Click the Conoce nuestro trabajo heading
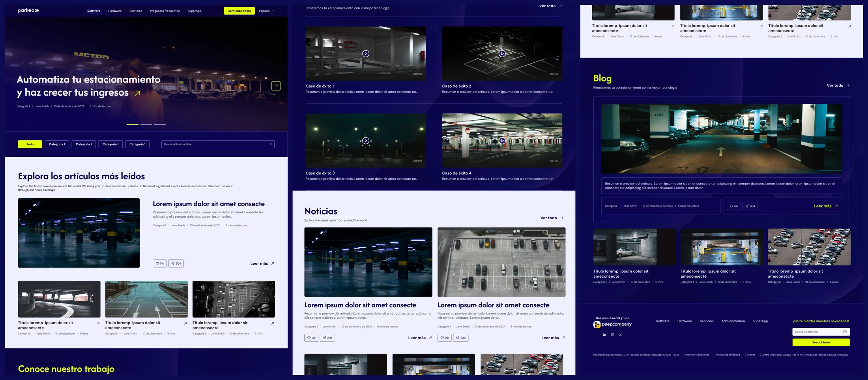This screenshot has height=380, width=868. tap(66, 369)
